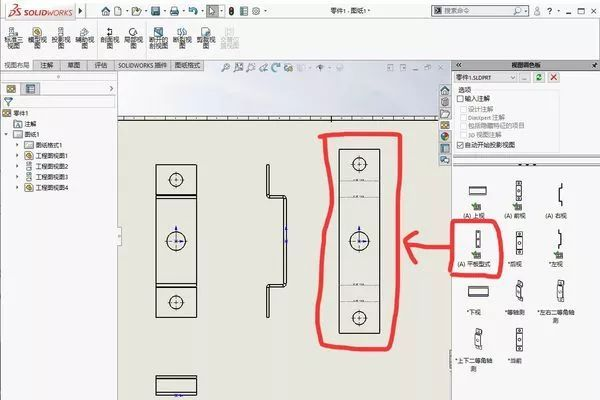The height and width of the screenshot is (400, 600).
Task: Open the FeatureManager design tree tab icon
Action: point(11,89)
